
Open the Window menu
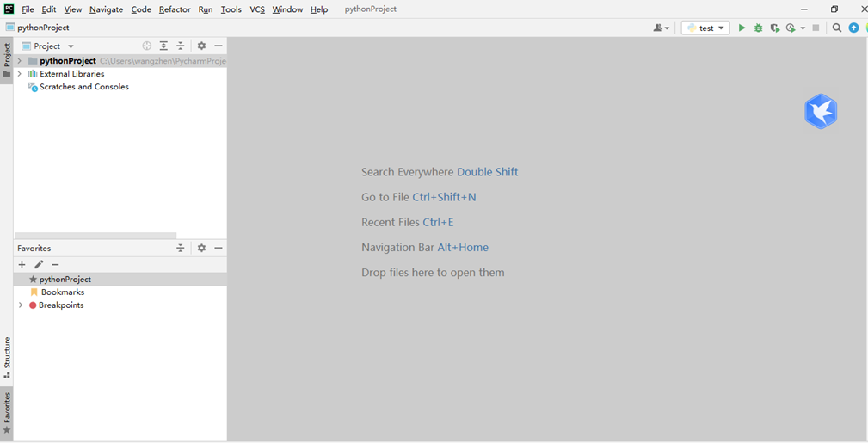click(x=287, y=9)
